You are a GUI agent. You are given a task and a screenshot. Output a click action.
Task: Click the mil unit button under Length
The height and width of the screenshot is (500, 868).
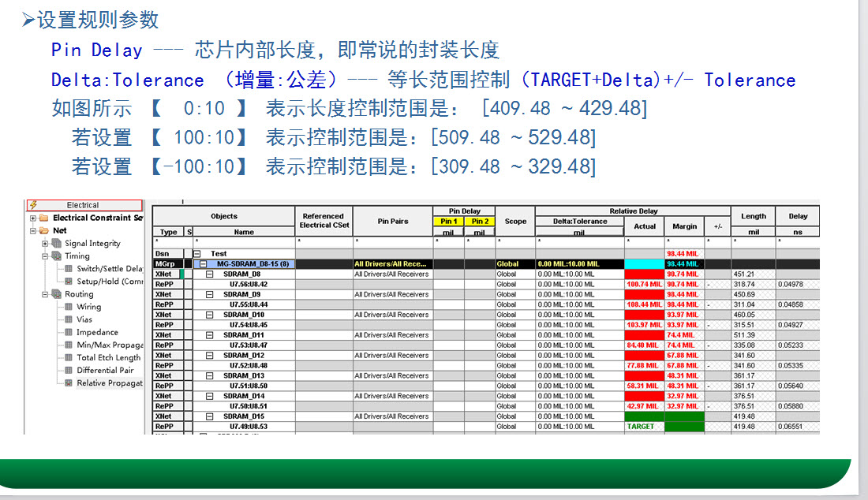(x=754, y=233)
